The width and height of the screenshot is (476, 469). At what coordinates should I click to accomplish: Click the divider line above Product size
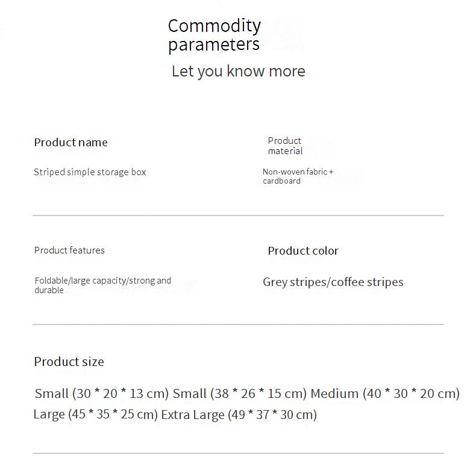[x=238, y=325]
